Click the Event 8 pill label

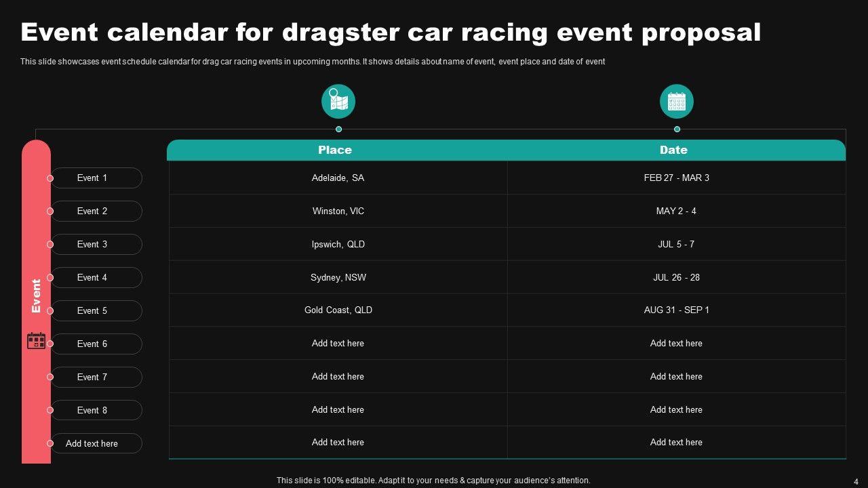click(x=96, y=410)
